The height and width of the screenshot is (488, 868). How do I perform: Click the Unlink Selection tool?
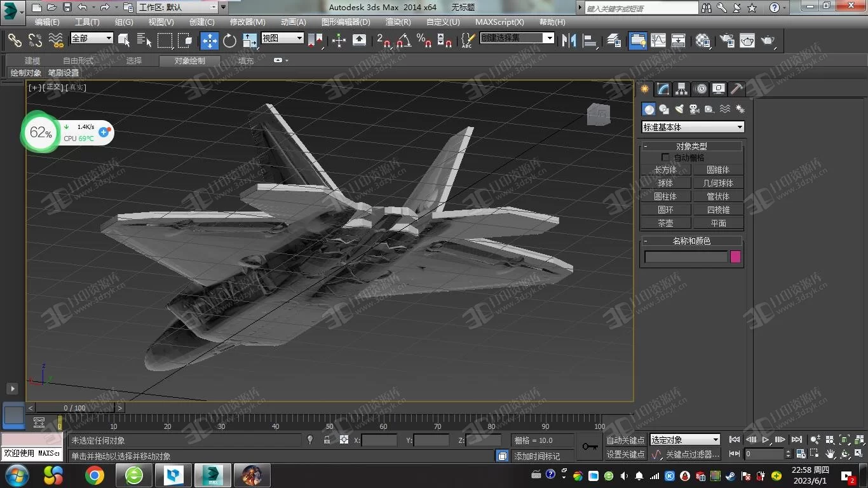click(x=35, y=40)
